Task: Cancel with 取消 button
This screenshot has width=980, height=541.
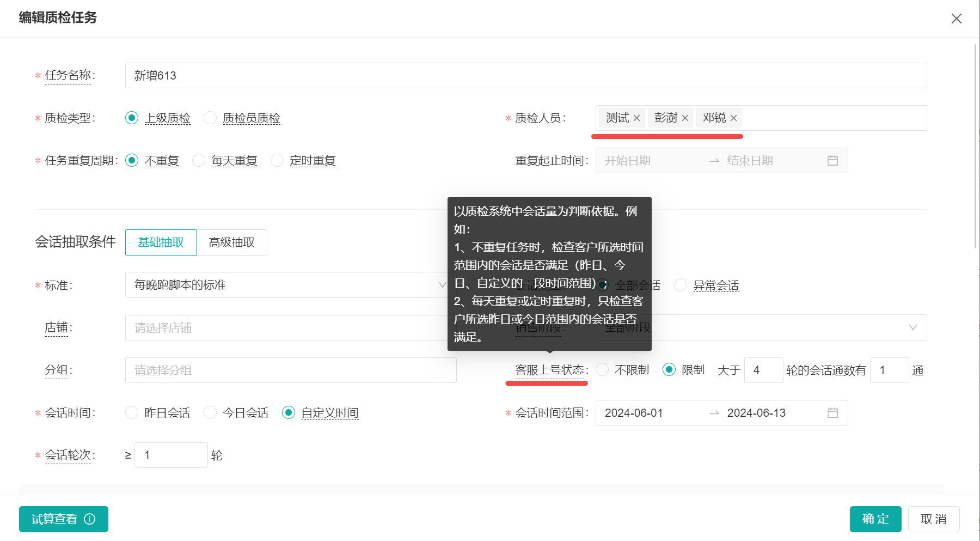Action: [x=934, y=519]
